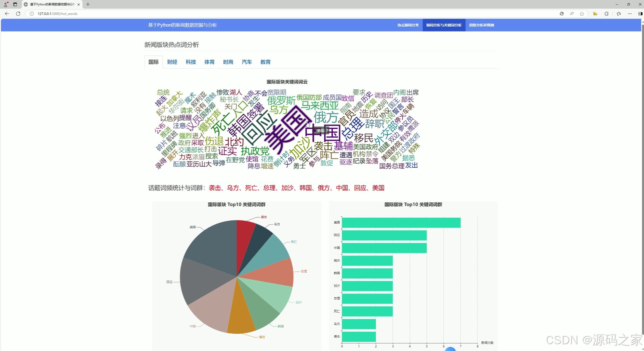Screen dimensions: 644x351
Task: Select the 体育 tab
Action: point(209,62)
